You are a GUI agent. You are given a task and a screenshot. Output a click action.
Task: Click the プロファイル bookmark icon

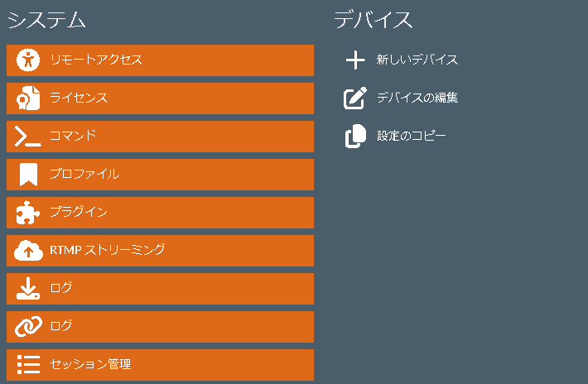[x=28, y=175]
